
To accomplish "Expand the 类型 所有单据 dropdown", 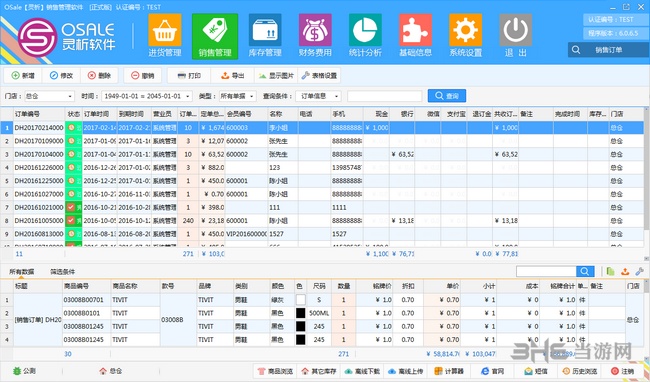I will (252, 96).
